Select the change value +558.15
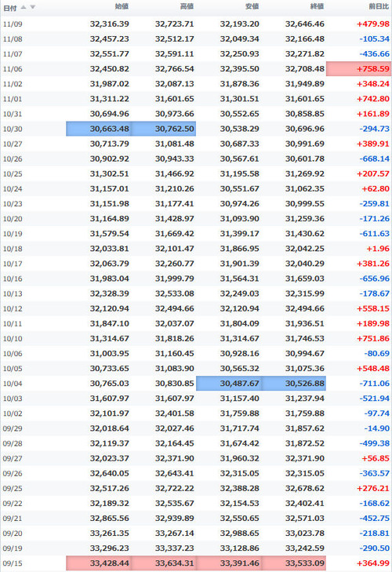The height and width of the screenshot is (572, 392). click(x=373, y=308)
